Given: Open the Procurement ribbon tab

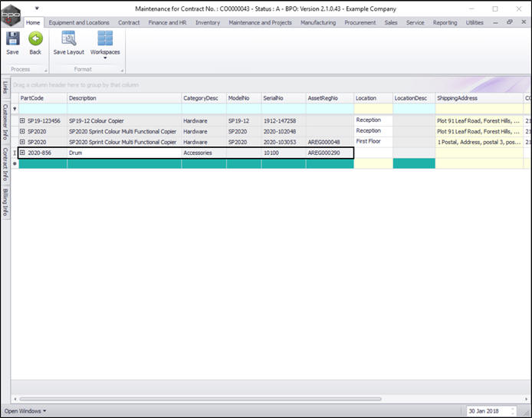Looking at the screenshot, I should [x=360, y=22].
